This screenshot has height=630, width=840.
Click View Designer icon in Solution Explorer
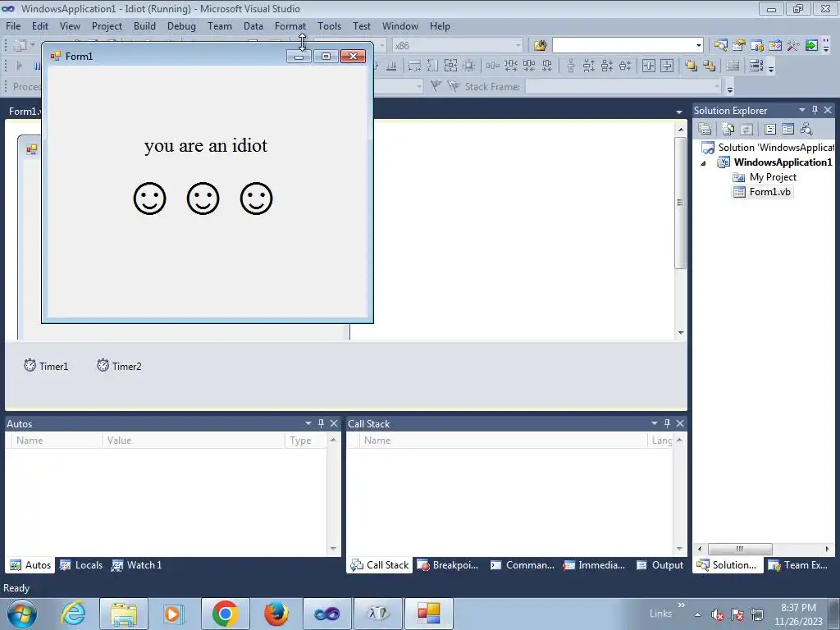787,129
